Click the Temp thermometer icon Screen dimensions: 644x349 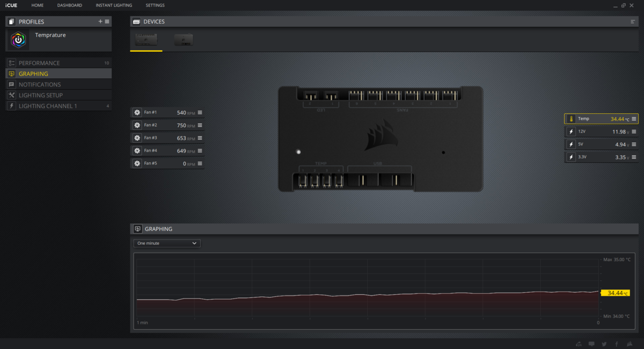click(571, 119)
